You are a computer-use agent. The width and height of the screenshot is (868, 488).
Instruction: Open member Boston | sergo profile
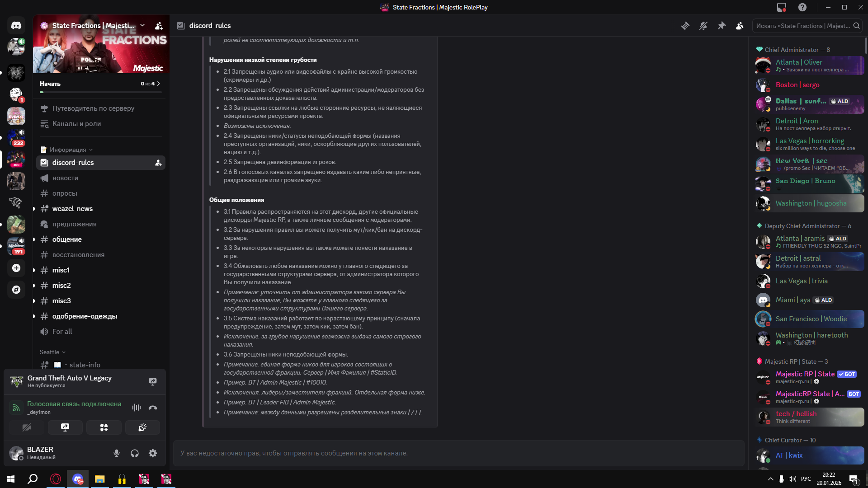click(x=809, y=85)
